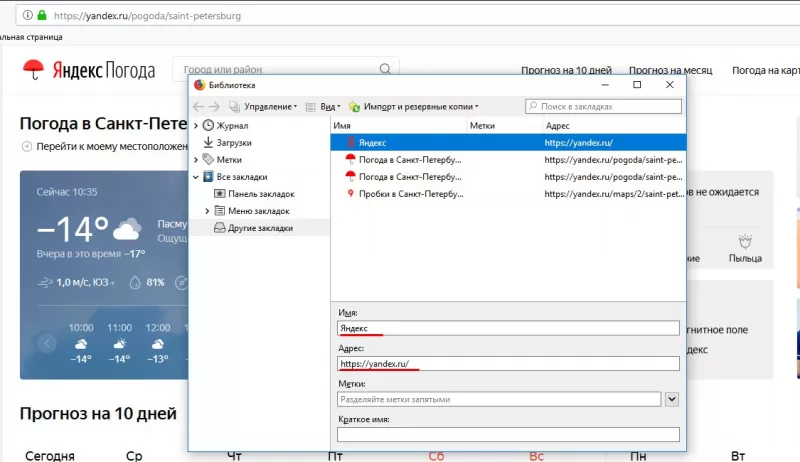Maximize the Библиотека window
The height and width of the screenshot is (462, 800).
tap(637, 85)
